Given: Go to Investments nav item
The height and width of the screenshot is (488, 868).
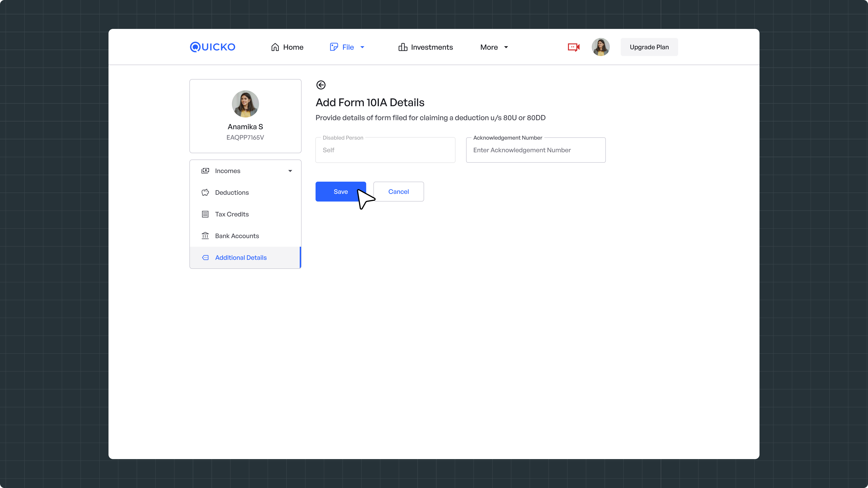Looking at the screenshot, I should point(426,47).
